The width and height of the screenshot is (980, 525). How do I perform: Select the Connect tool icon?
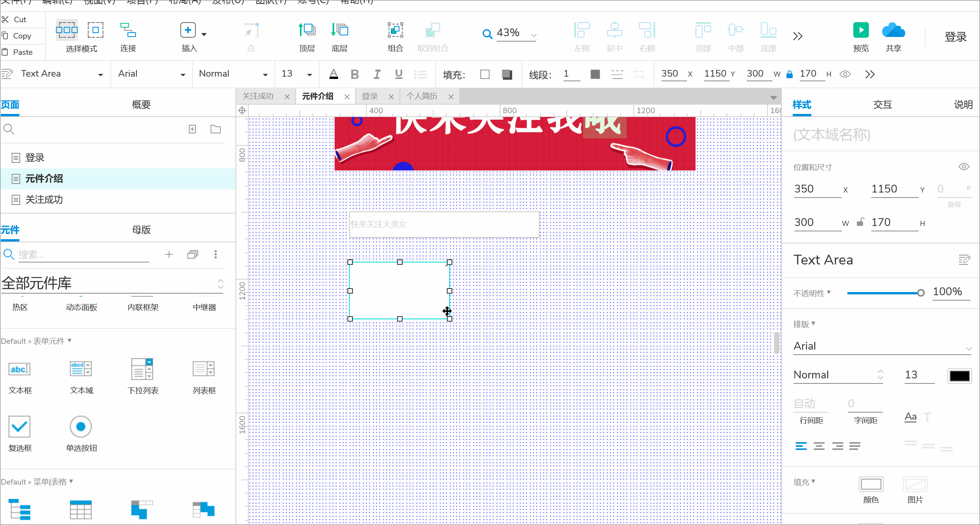[128, 30]
